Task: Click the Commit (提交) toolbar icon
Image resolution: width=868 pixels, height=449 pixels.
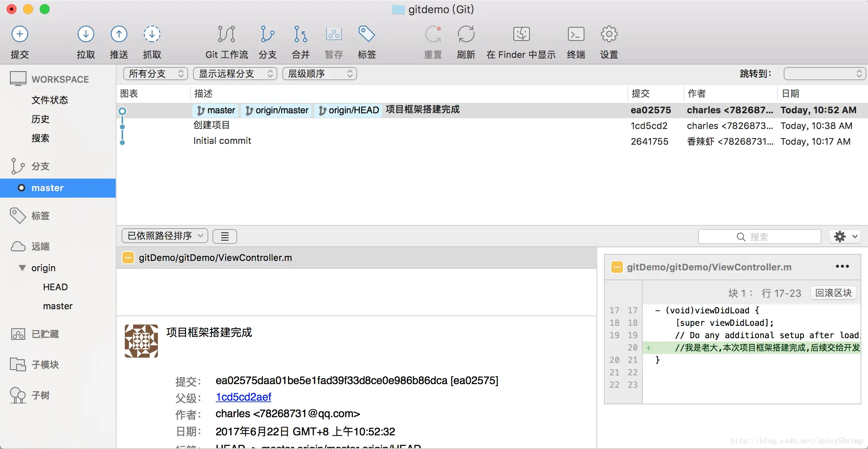Action: [x=19, y=34]
